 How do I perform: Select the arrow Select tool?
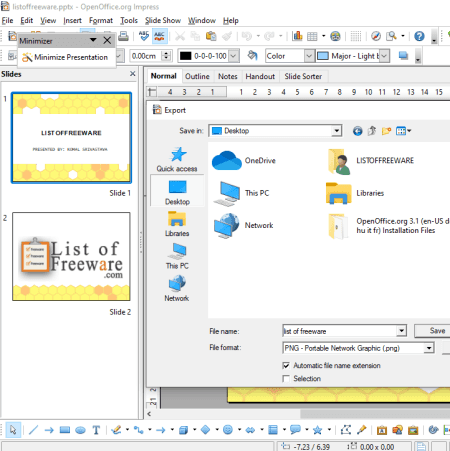tap(13, 430)
